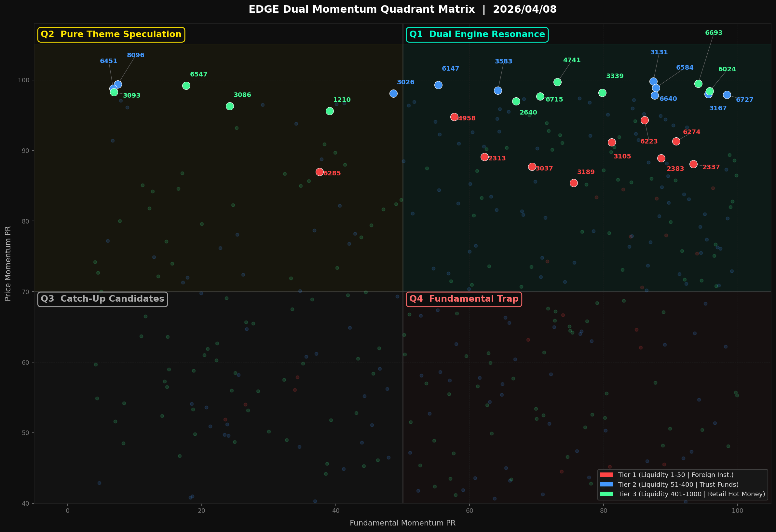The height and width of the screenshot is (532, 776).
Task: Click the red Tier 1 legend swatch
Action: (606, 475)
